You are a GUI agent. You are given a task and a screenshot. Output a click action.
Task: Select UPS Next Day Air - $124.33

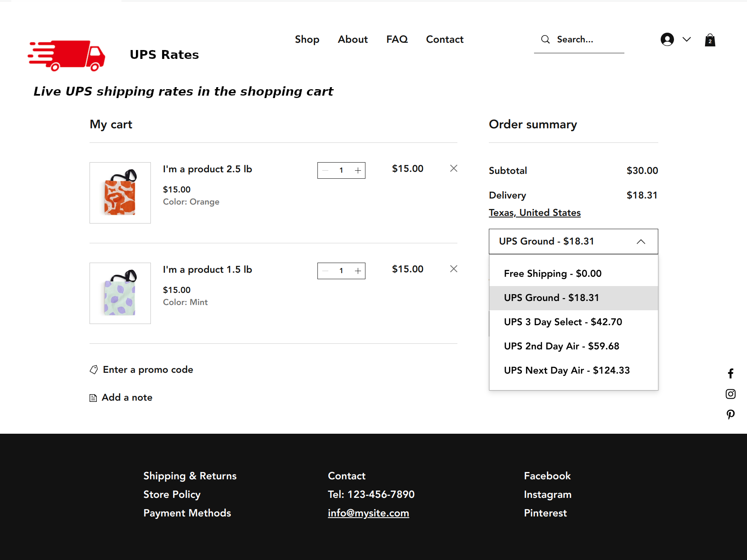point(574,370)
